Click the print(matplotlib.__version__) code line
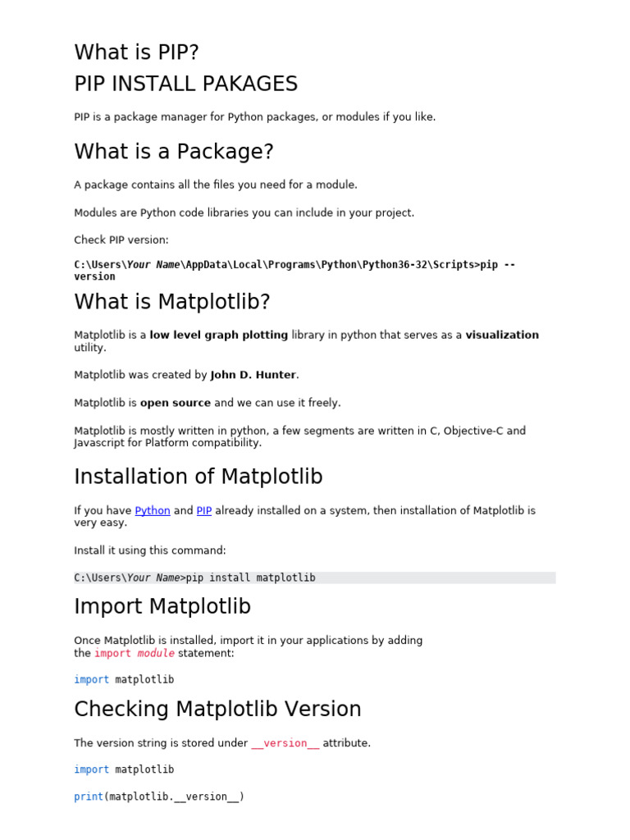The image size is (630, 840). 159,797
